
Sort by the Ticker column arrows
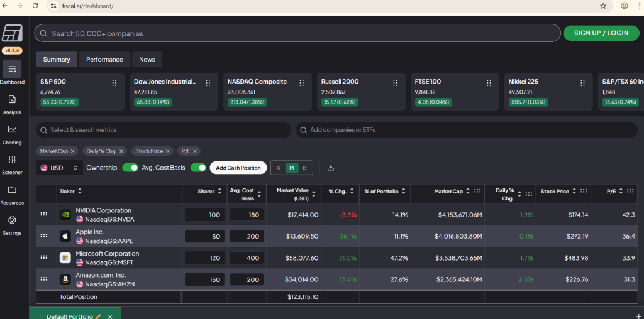[x=80, y=191]
